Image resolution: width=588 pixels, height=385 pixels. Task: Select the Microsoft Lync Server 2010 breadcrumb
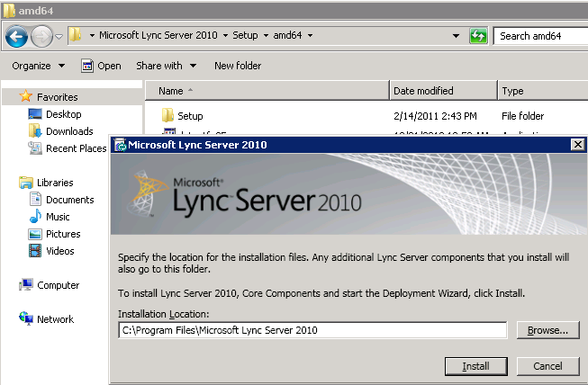158,35
